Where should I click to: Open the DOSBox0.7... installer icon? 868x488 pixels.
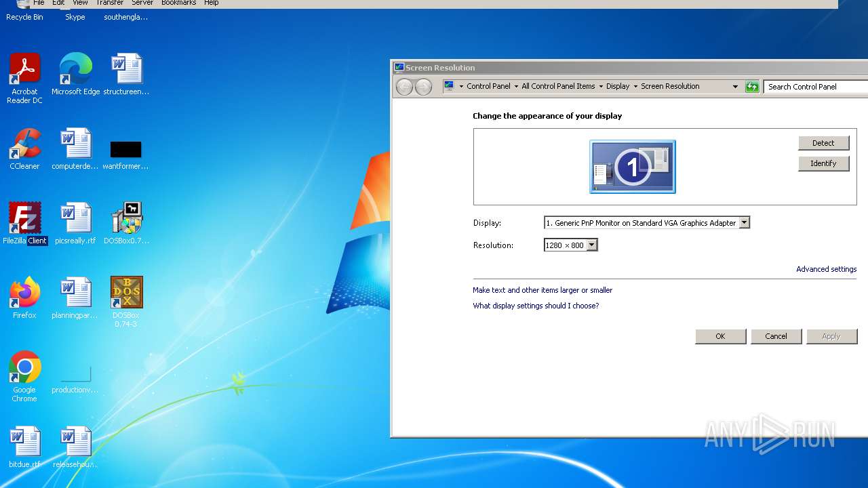click(x=126, y=224)
